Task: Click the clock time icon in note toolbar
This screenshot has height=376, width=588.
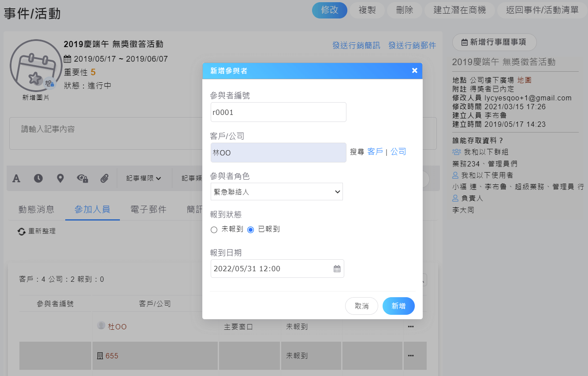Action: tap(38, 178)
